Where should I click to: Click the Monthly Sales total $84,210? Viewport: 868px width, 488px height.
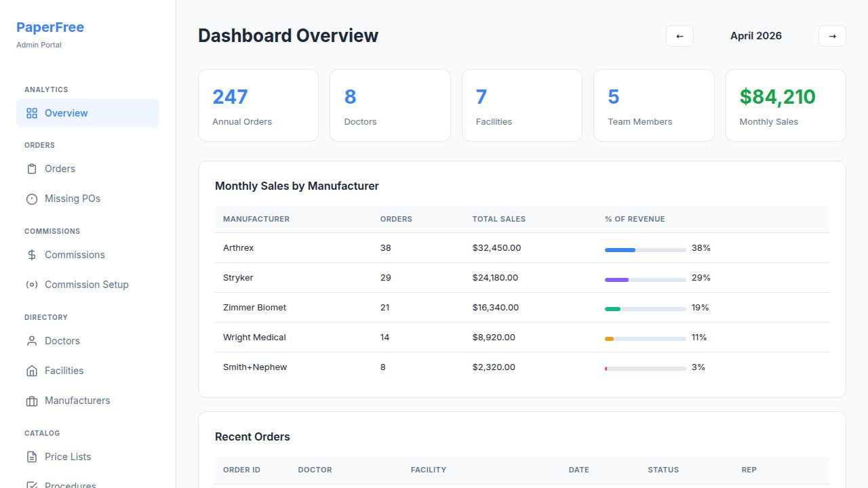777,97
